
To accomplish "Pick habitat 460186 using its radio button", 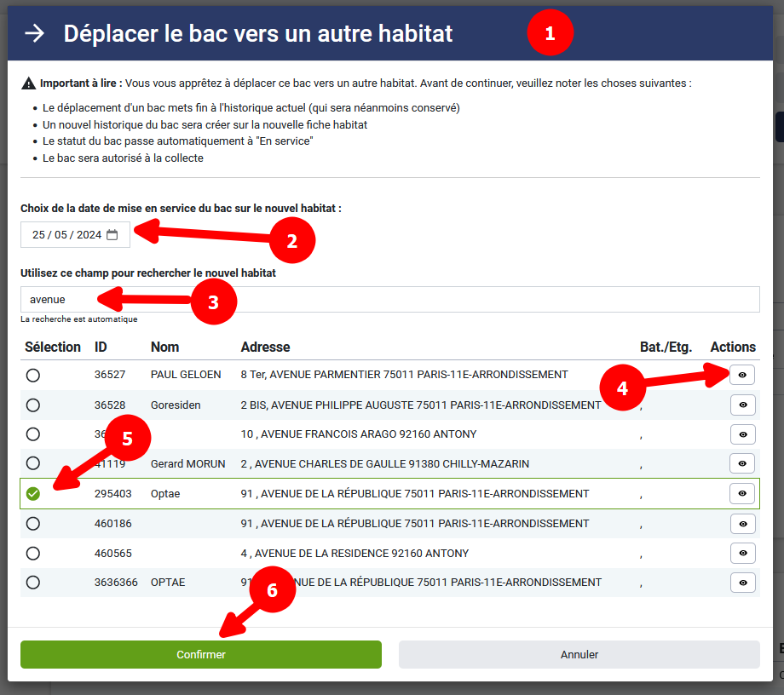I will coord(32,523).
